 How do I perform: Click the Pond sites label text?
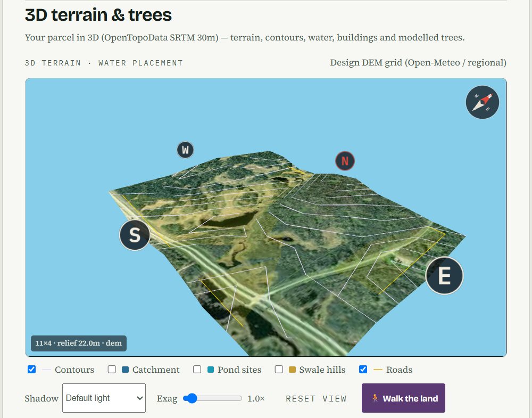[239, 370]
